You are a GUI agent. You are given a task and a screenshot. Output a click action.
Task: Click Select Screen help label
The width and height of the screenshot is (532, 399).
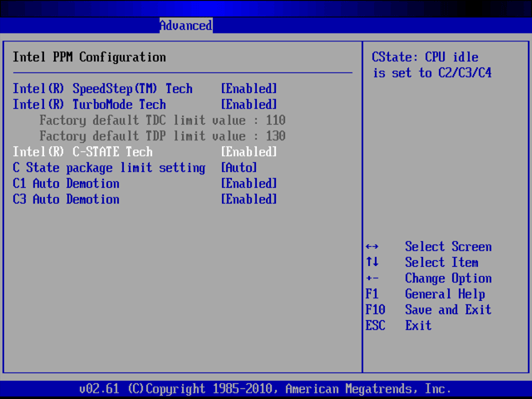tap(448, 247)
